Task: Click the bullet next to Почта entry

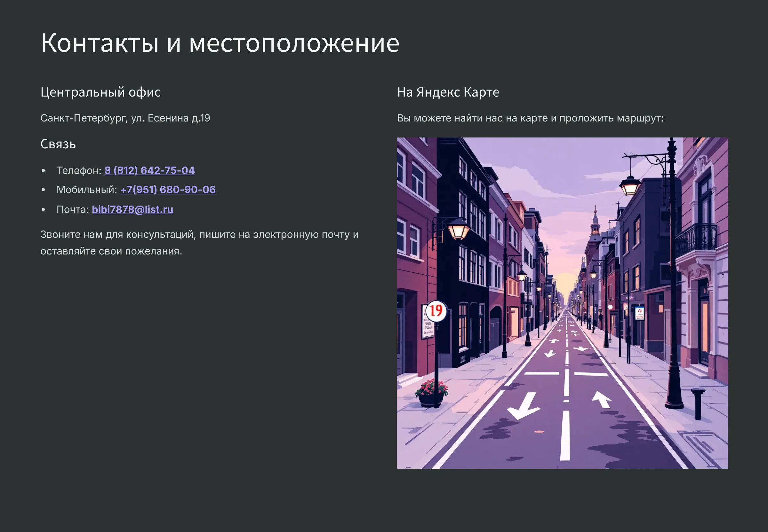Action: (x=44, y=209)
